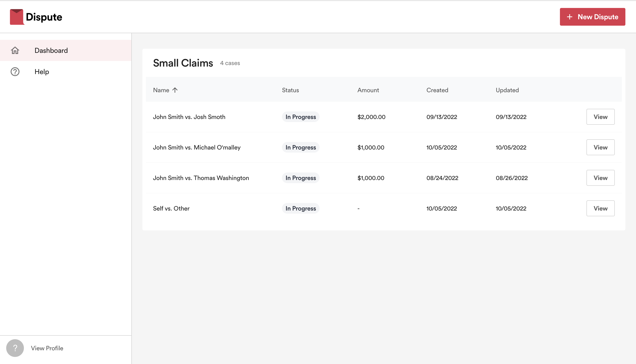View the Thomas Washington case

pos(600,178)
